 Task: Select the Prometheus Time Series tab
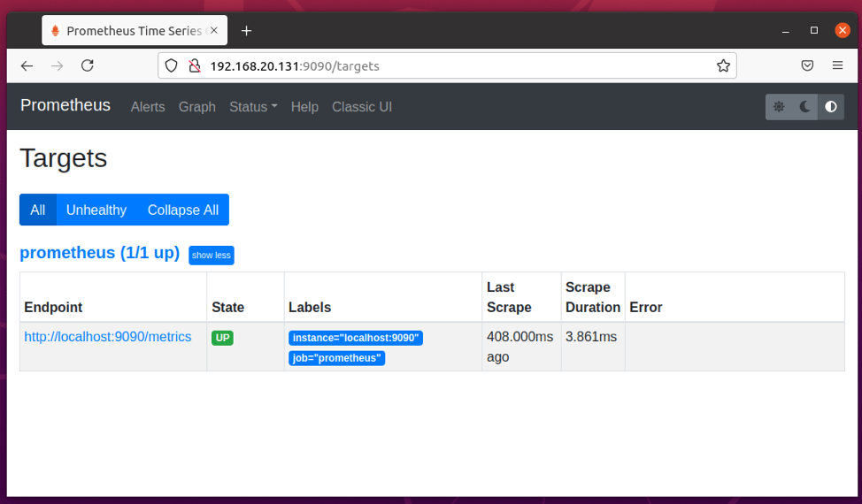coord(135,31)
